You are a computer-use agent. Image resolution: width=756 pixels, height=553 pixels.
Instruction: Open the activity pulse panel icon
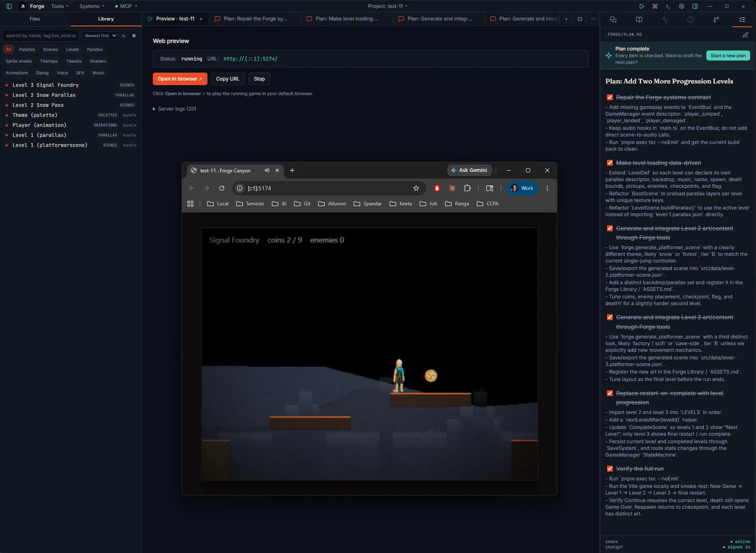pyautogui.click(x=665, y=20)
